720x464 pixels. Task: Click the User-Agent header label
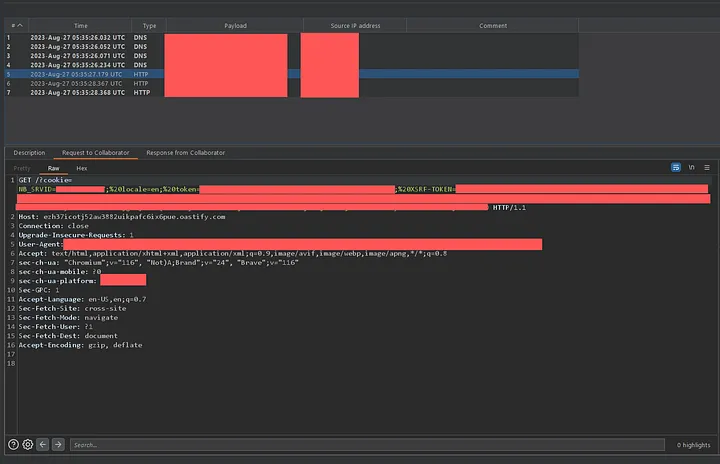(39, 244)
